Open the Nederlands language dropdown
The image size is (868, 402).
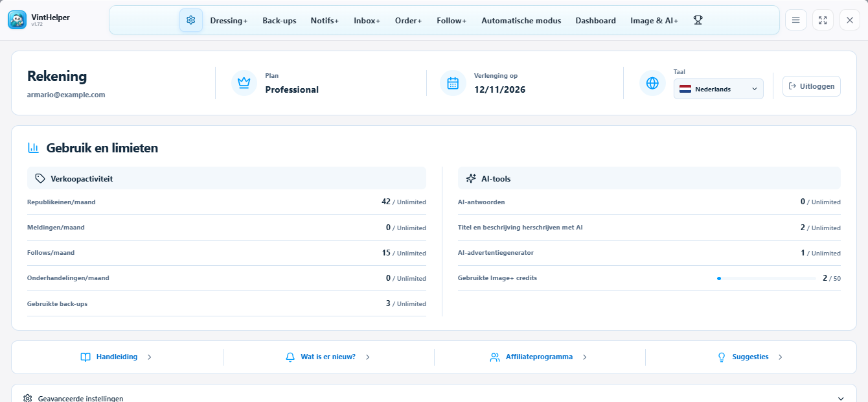pos(718,89)
